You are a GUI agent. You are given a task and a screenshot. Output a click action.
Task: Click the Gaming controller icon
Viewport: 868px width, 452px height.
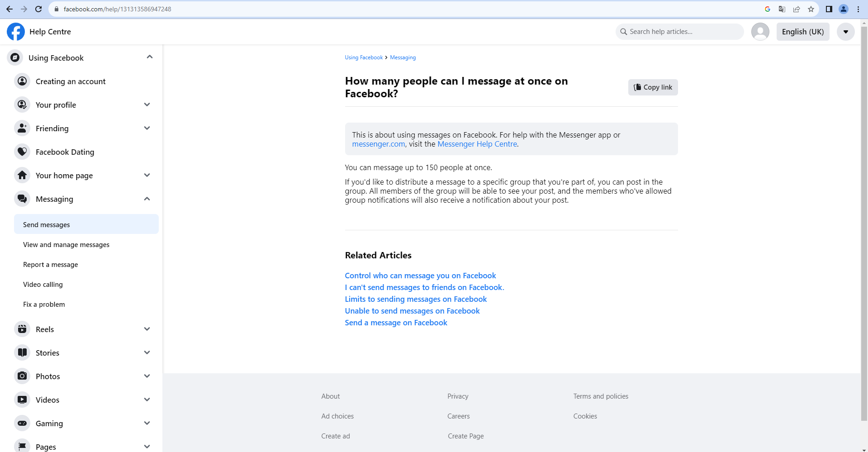coord(22,423)
